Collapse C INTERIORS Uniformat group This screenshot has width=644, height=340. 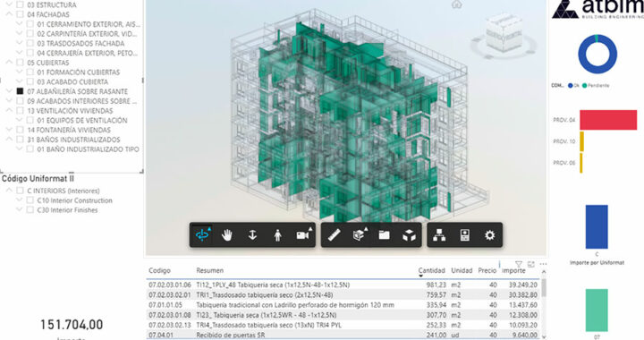pyautogui.click(x=9, y=191)
